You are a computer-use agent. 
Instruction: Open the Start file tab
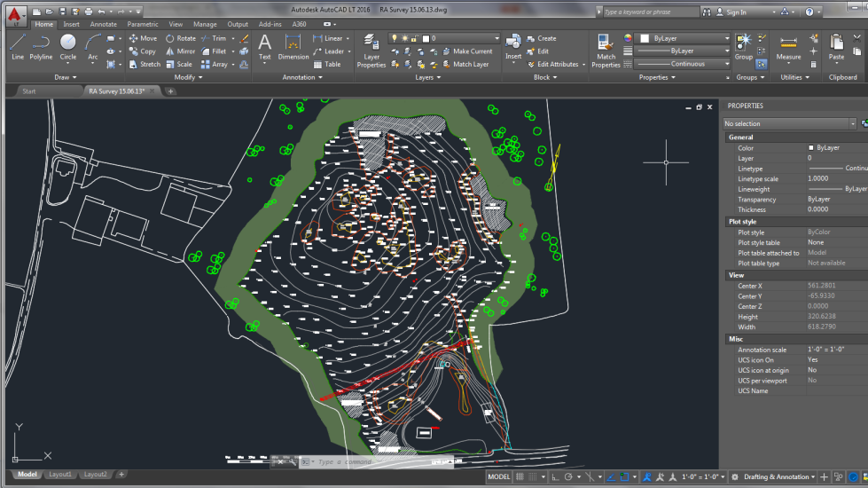coord(28,91)
